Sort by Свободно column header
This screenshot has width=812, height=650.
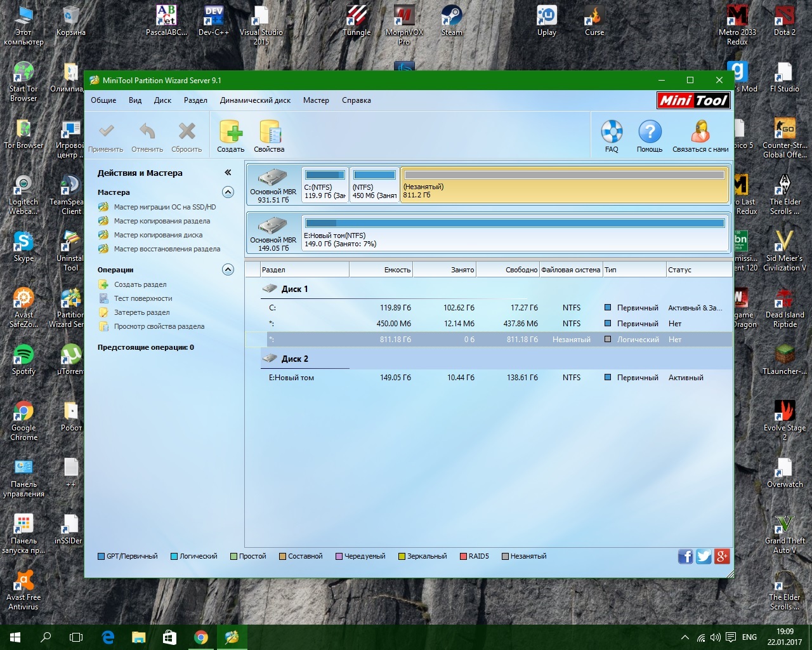click(507, 270)
